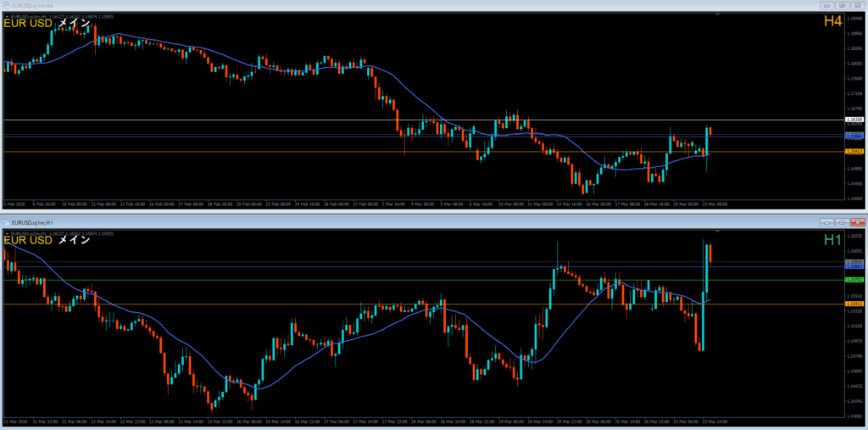Select the green horizontal line label on H1
The height and width of the screenshot is (430, 868).
[854, 279]
